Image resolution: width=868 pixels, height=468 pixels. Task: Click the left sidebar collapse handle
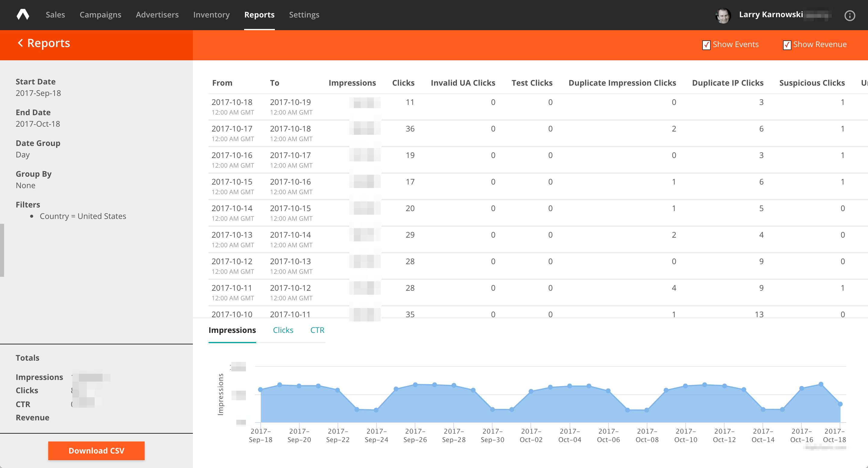pyautogui.click(x=2, y=250)
